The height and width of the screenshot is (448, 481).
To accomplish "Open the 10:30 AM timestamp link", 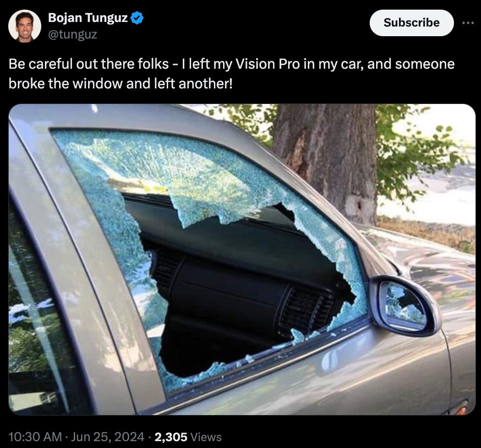I will pyautogui.click(x=35, y=437).
